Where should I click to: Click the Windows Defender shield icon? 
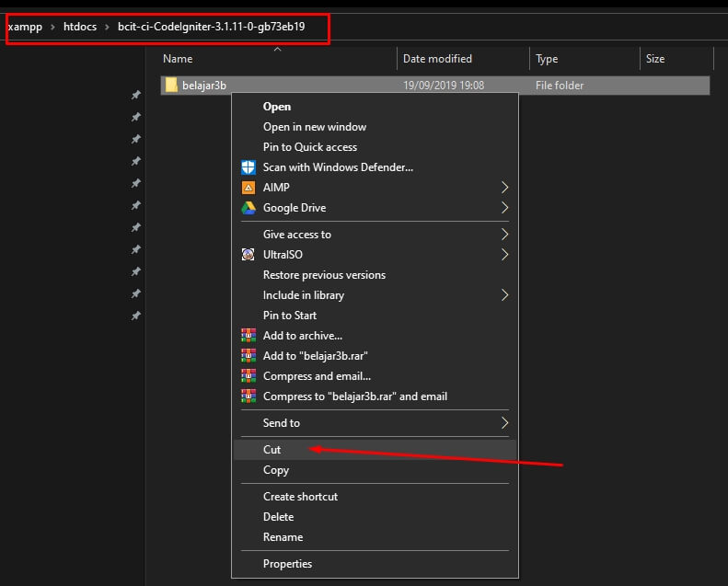tap(248, 167)
